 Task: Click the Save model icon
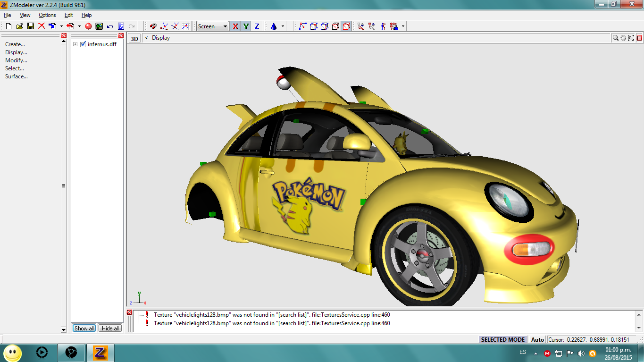click(x=30, y=26)
